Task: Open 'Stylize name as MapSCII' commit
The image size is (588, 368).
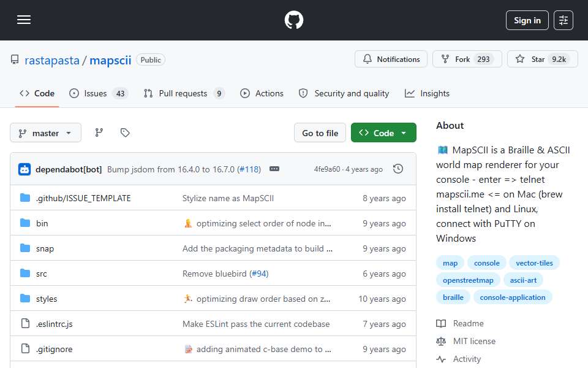Action: 228,198
